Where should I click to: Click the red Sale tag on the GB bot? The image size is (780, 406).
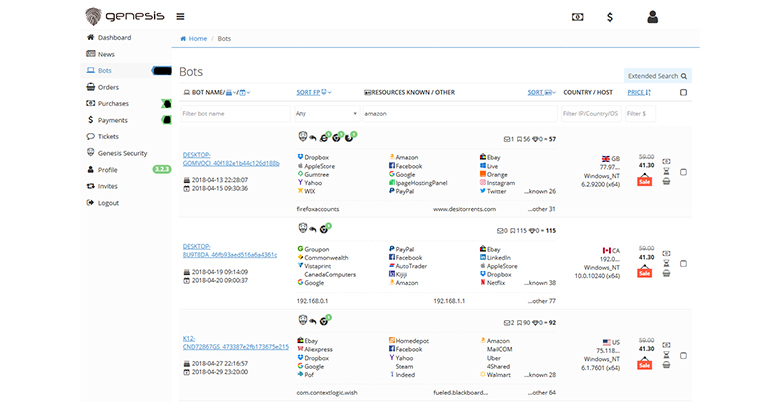coord(645,180)
